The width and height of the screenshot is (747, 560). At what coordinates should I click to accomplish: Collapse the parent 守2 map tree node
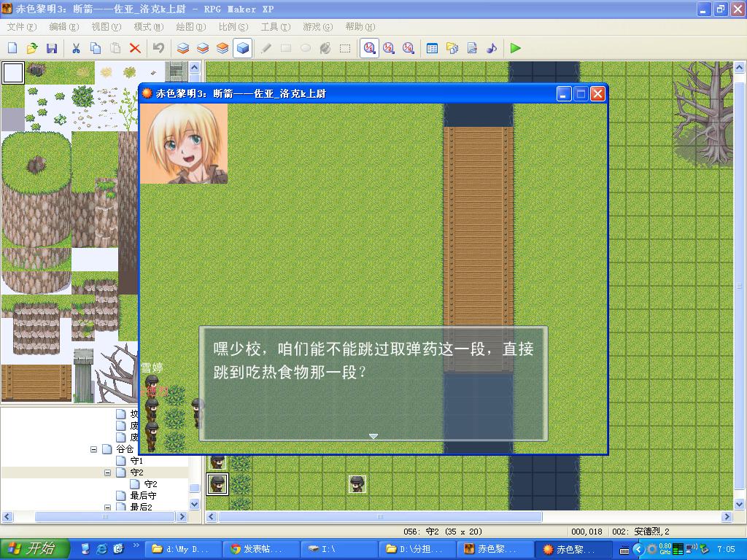tap(108, 472)
